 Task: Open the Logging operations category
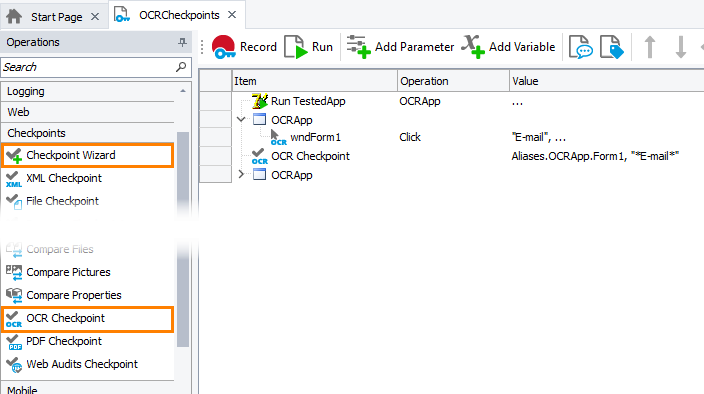(x=88, y=91)
